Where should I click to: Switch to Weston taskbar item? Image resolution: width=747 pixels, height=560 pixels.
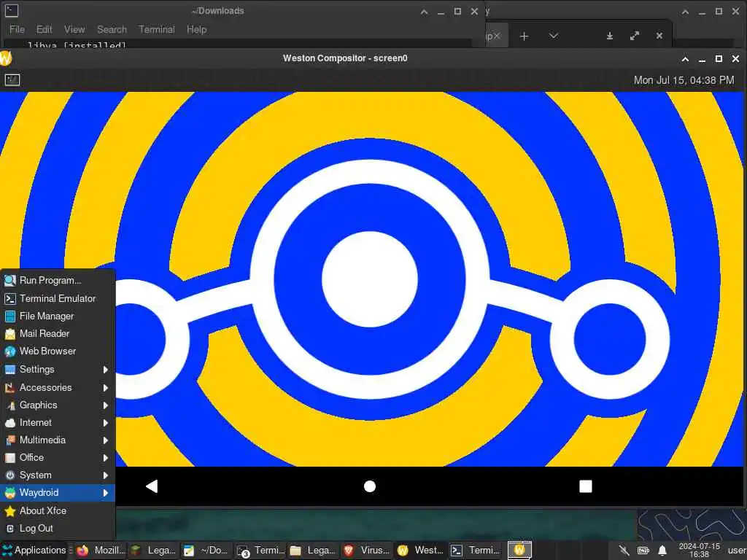coord(420,551)
